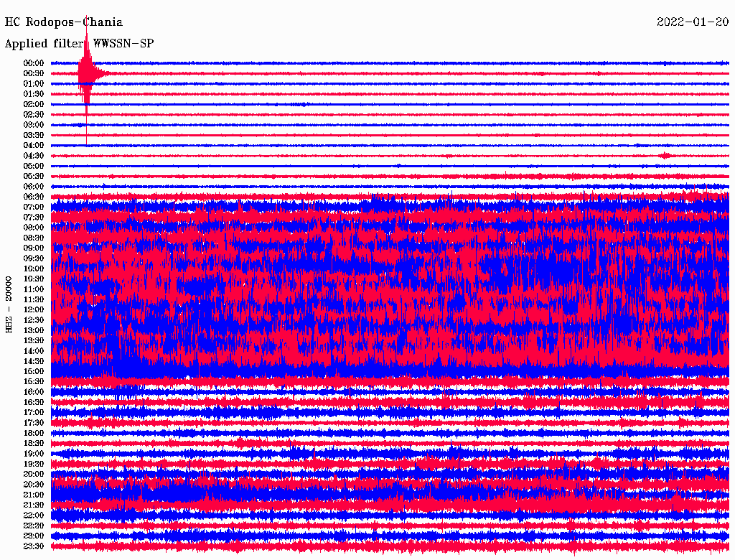Select the 10:30 time label

pyautogui.click(x=34, y=279)
